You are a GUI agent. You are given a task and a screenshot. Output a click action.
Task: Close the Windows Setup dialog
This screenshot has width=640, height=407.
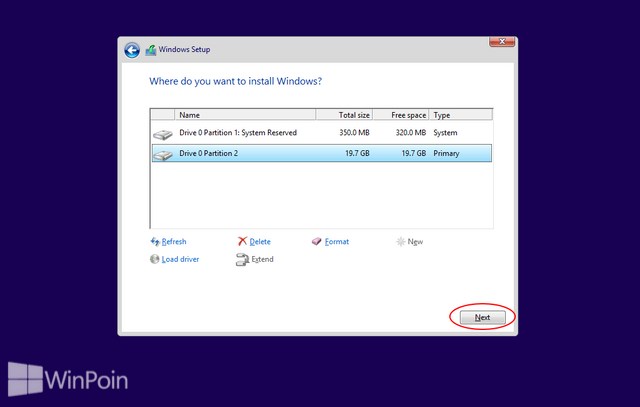point(502,42)
